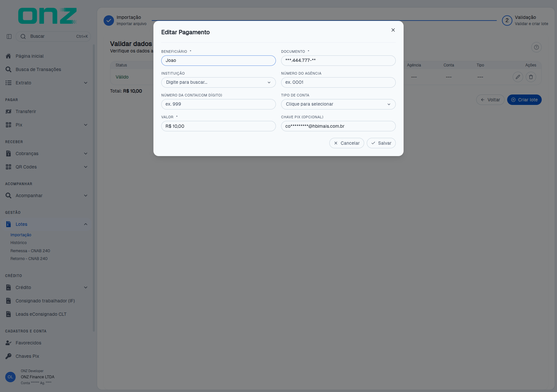557x392 pixels.
Task: Click the Voltar button
Action: coord(490,100)
